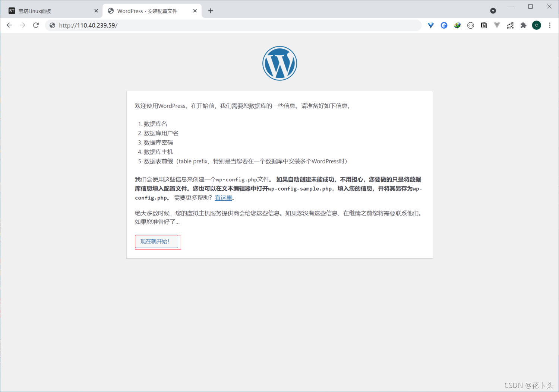Open the blue circular G extension icon
559x392 pixels.
[x=444, y=25]
